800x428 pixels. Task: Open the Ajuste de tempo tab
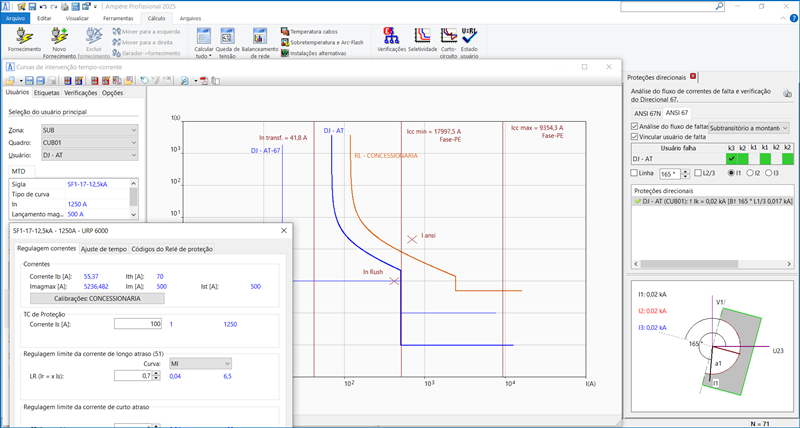point(104,249)
